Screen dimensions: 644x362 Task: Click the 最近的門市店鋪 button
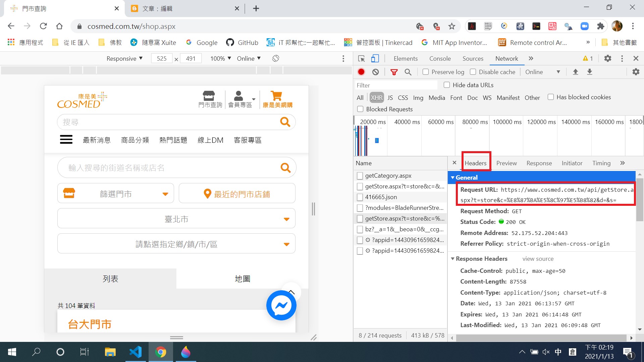237,194
